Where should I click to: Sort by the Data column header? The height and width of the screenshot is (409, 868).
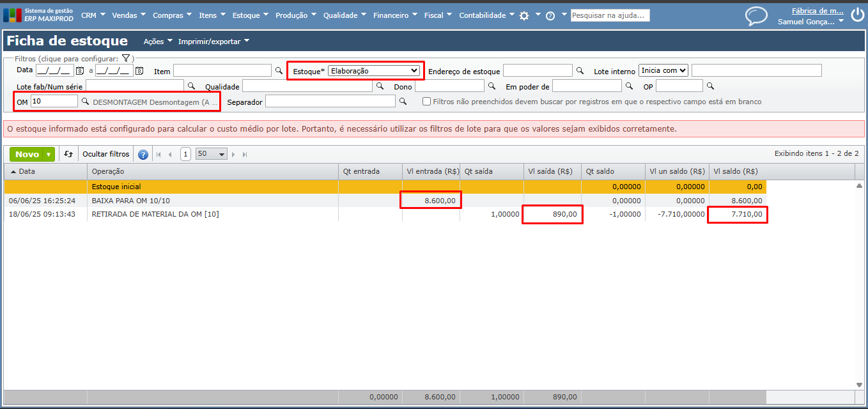(45, 171)
